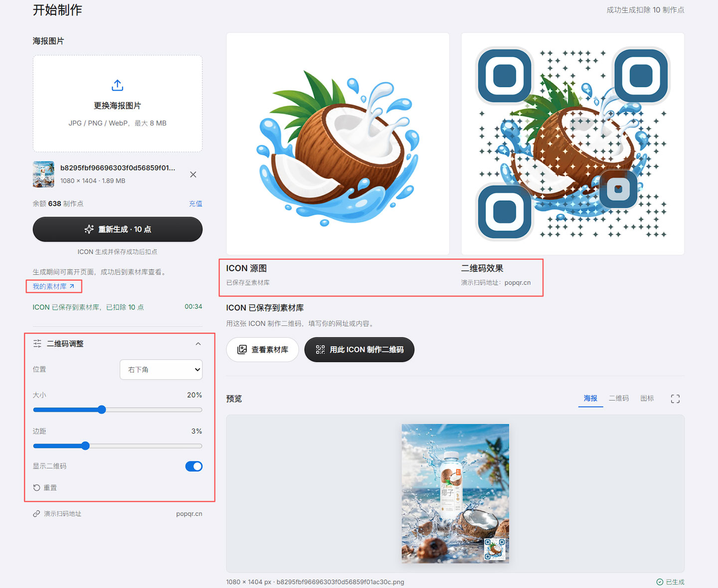718x588 pixels.
Task: Click 重新生成 · 10 点 button
Action: point(118,229)
